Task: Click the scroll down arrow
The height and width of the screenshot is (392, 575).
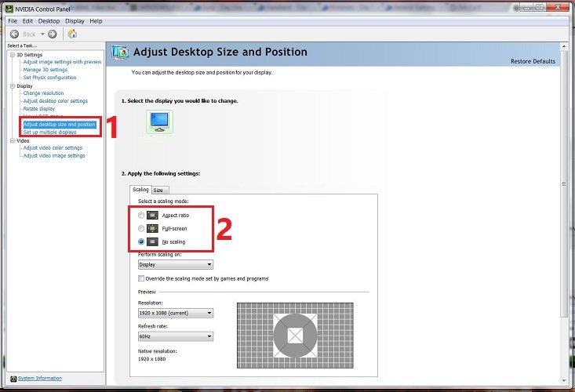Action: [x=564, y=381]
